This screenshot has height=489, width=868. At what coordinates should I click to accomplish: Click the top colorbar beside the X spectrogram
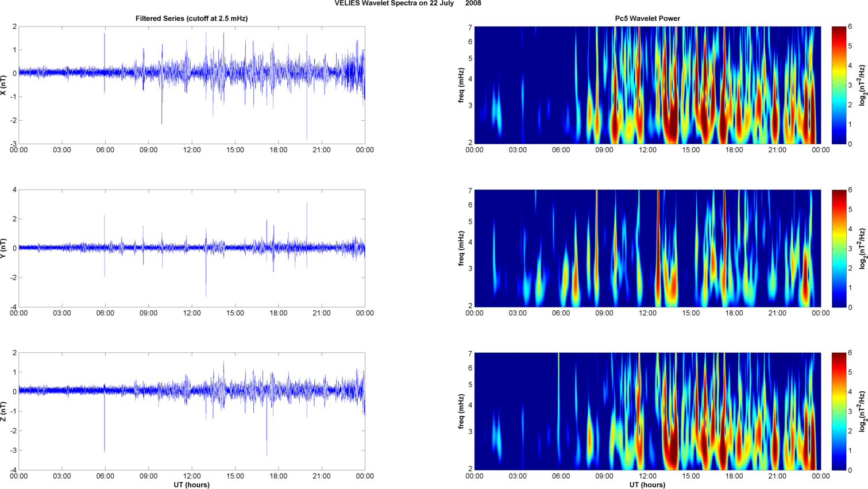tap(839, 85)
